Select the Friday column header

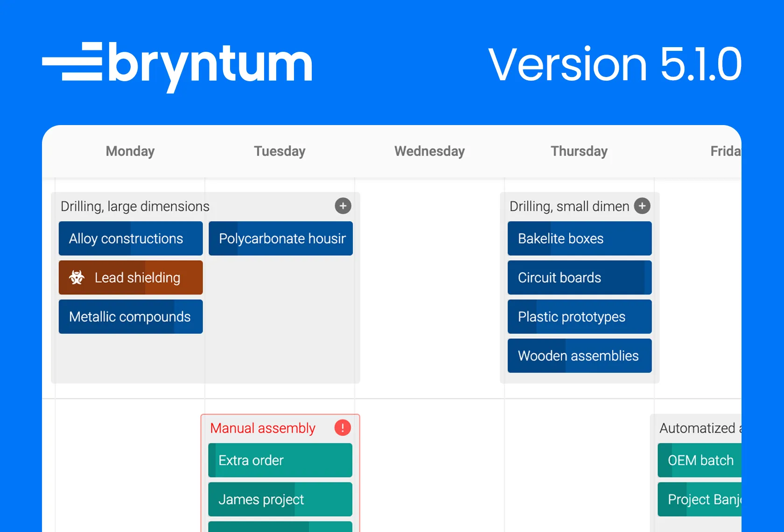726,151
